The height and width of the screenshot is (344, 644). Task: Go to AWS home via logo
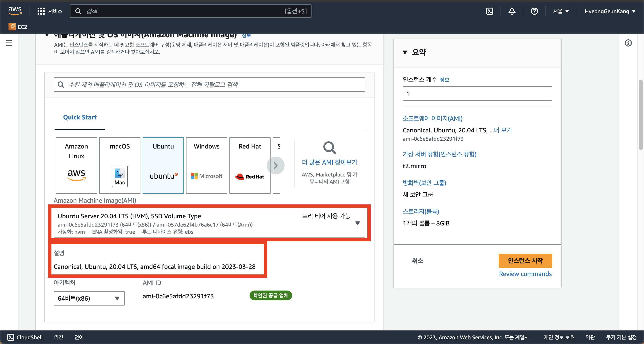(15, 11)
